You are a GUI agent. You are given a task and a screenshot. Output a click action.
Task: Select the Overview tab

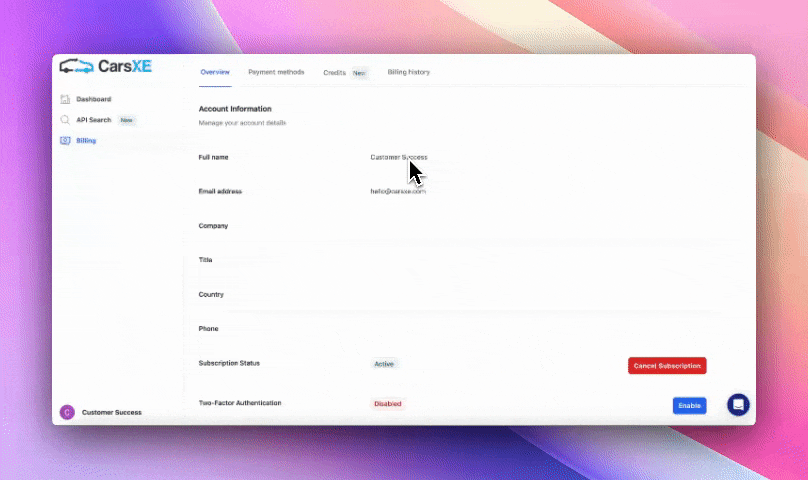215,73
